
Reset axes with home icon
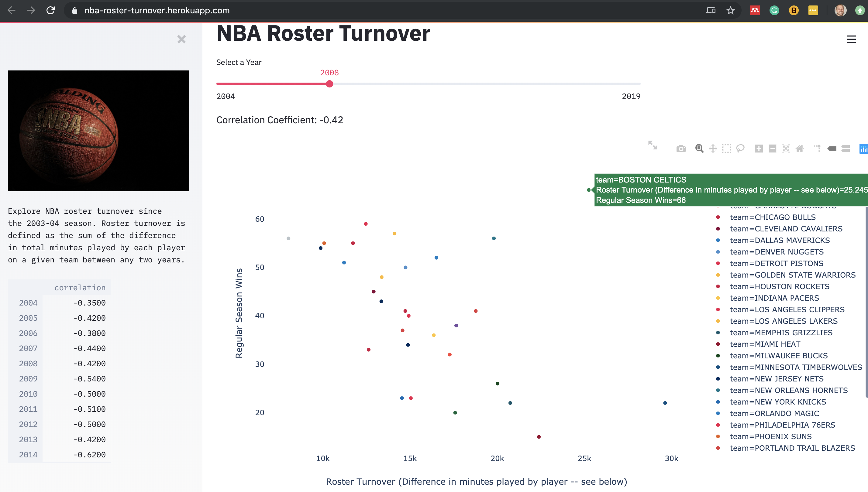coord(800,149)
